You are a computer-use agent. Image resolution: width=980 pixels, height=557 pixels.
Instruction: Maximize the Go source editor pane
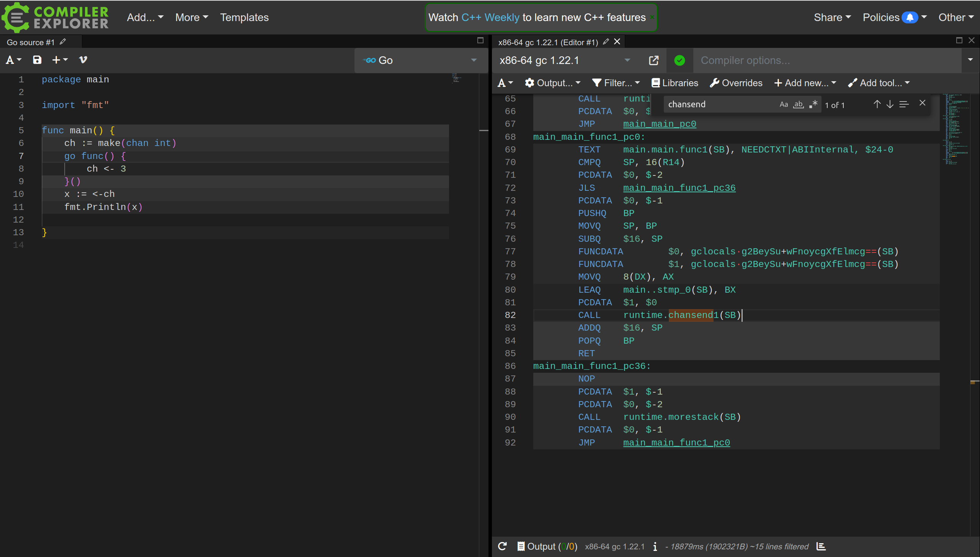[480, 41]
